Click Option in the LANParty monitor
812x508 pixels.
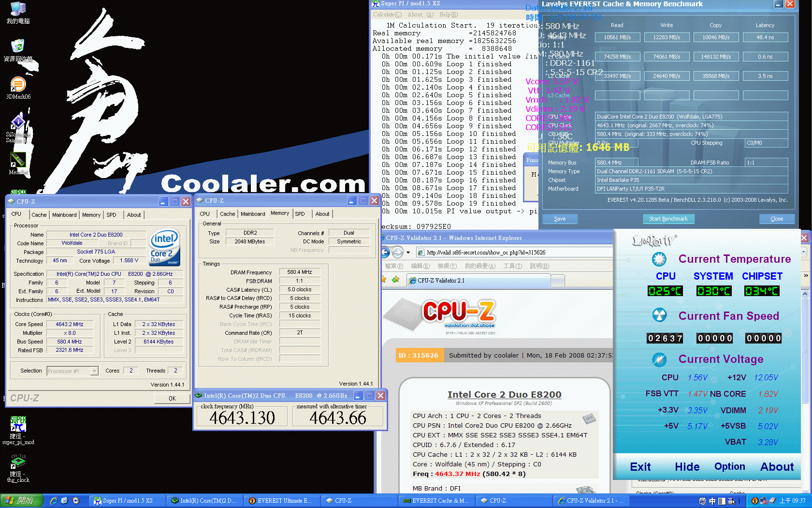point(730,467)
